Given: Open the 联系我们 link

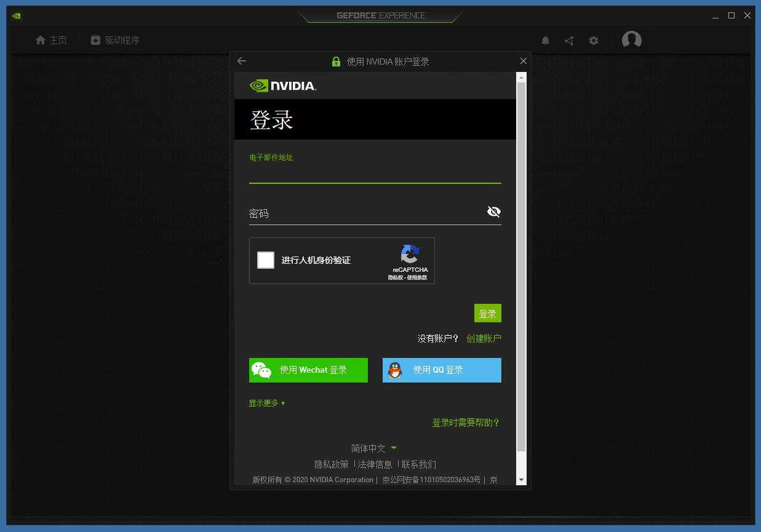Looking at the screenshot, I should coord(419,464).
